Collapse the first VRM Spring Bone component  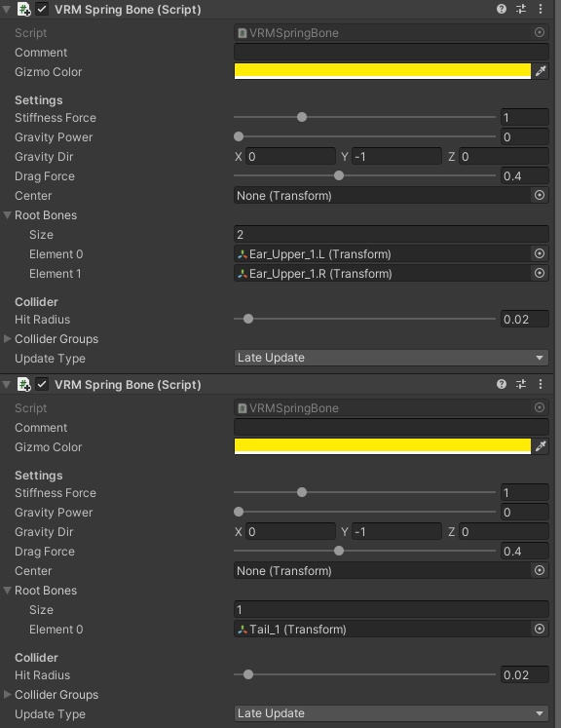(x=7, y=9)
